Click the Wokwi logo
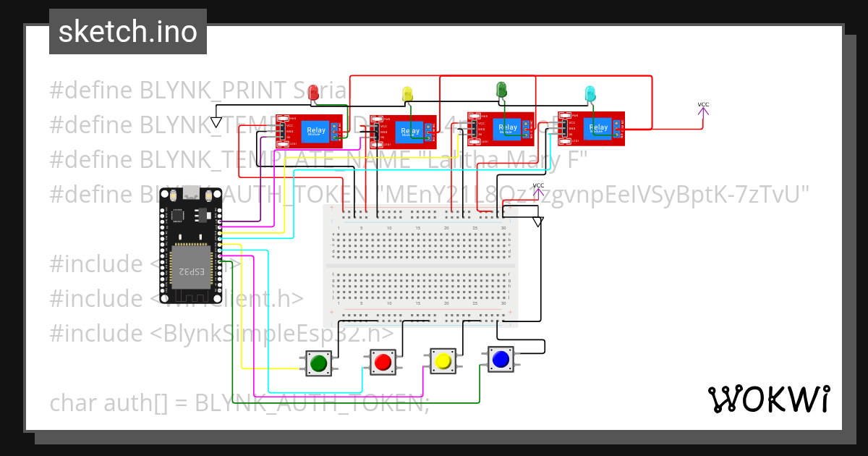 point(770,399)
